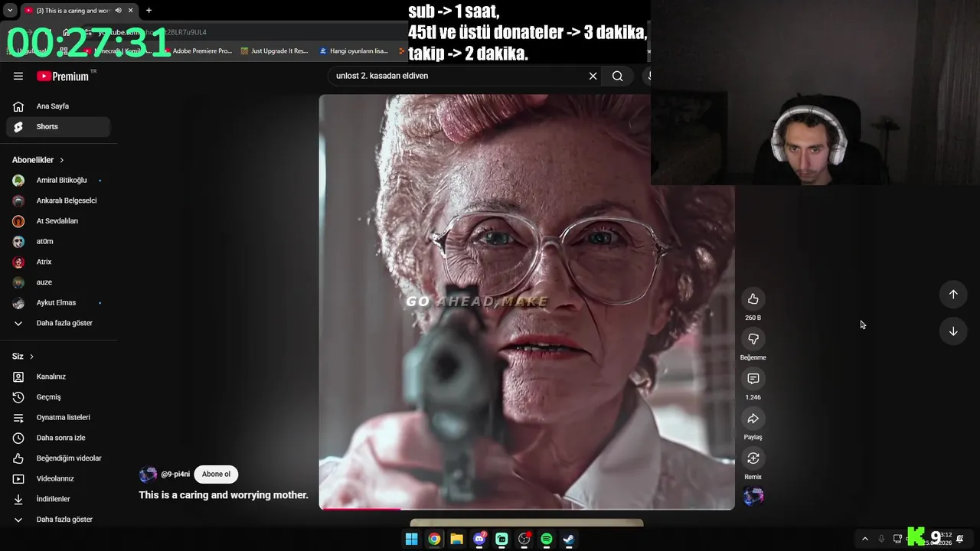Expand Daha fazla göster under Siz
The height and width of the screenshot is (551, 980).
click(x=58, y=520)
